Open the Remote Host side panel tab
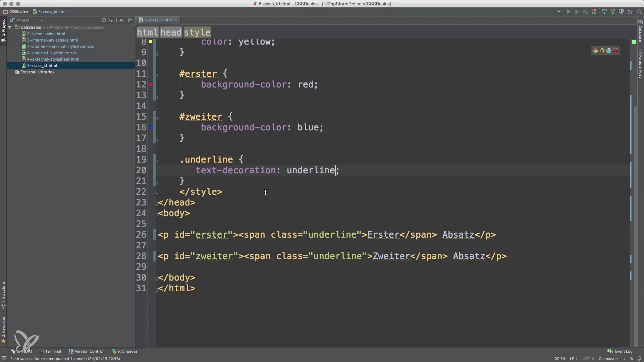The height and width of the screenshot is (362, 644). [x=640, y=64]
